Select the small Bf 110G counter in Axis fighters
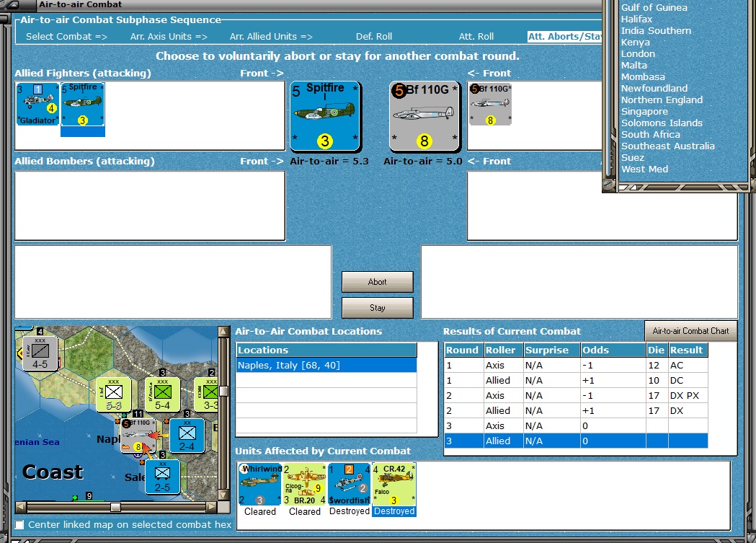 pyautogui.click(x=490, y=104)
